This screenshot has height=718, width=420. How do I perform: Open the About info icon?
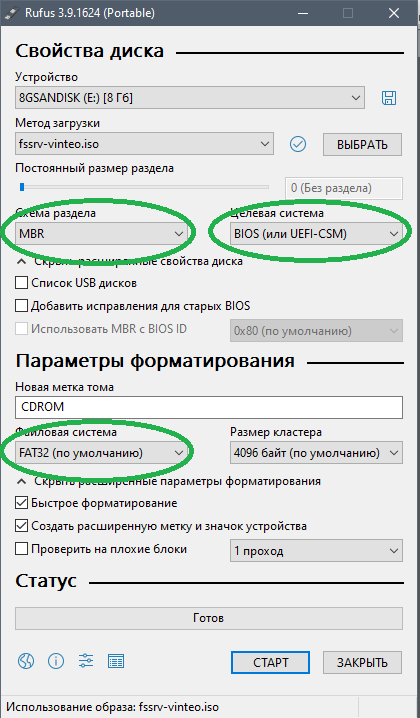56,661
